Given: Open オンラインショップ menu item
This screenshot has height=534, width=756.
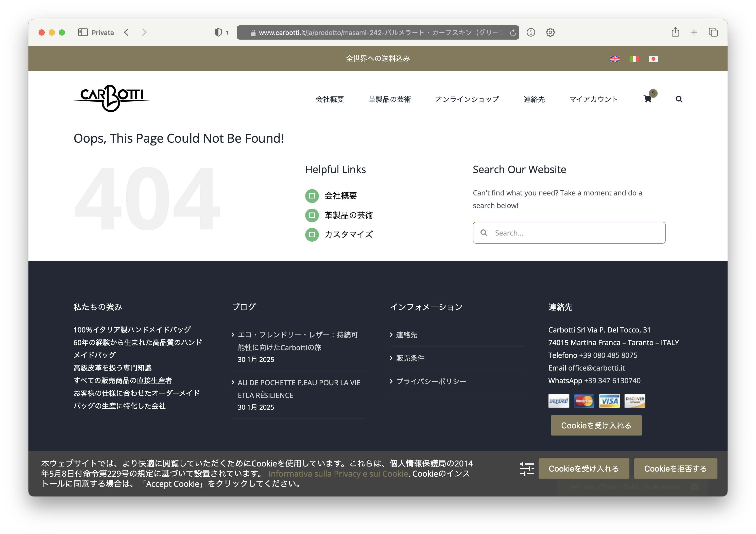Looking at the screenshot, I should click(x=467, y=99).
